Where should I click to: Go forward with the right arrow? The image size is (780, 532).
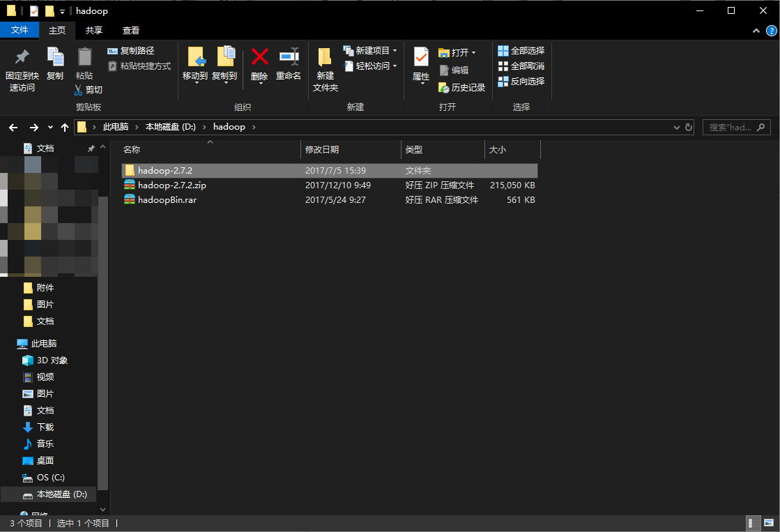34,128
